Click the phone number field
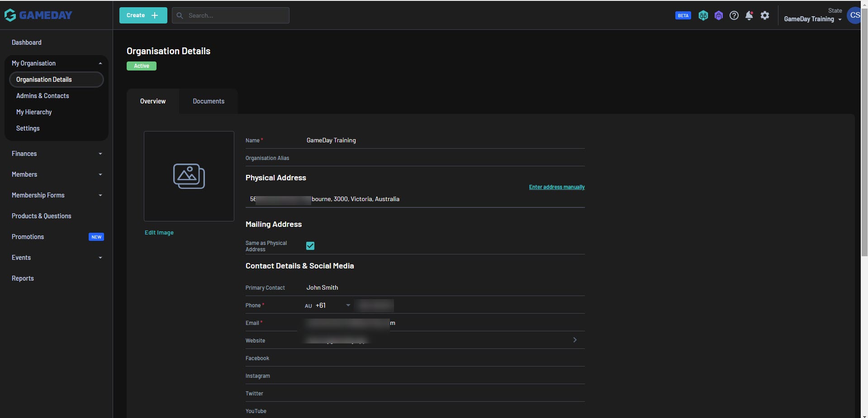 click(x=469, y=305)
